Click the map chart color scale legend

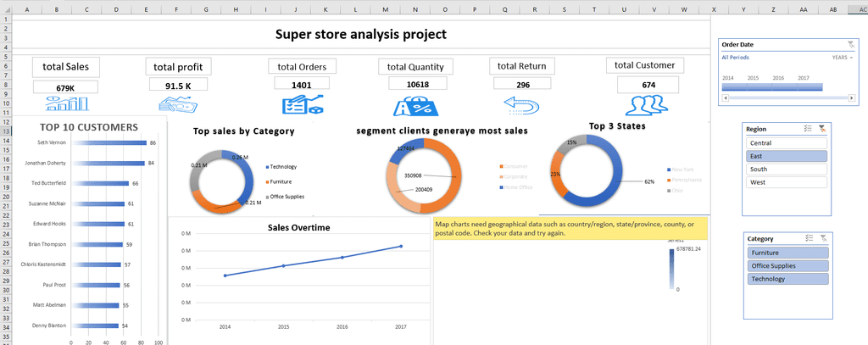(x=672, y=269)
